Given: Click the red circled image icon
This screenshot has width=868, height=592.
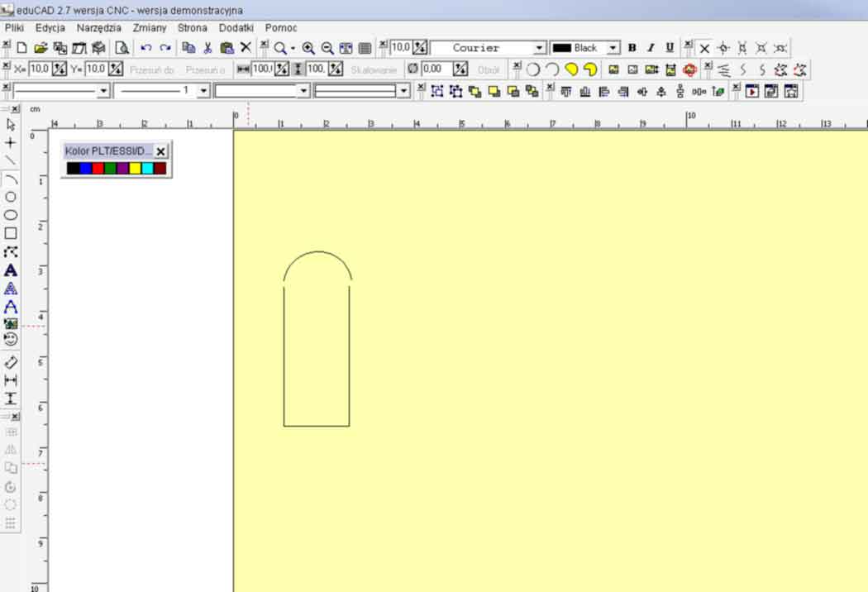Looking at the screenshot, I should tap(689, 69).
